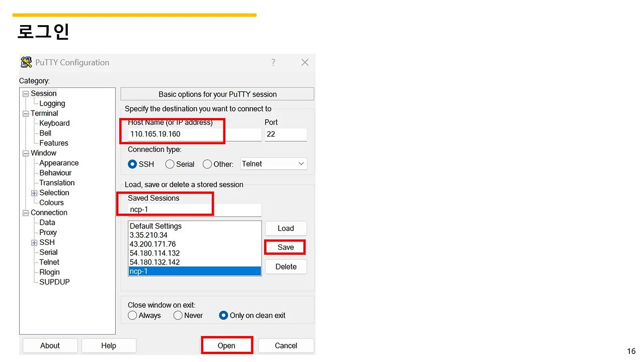Save the current session
The width and height of the screenshot is (644, 362).
pos(286,247)
